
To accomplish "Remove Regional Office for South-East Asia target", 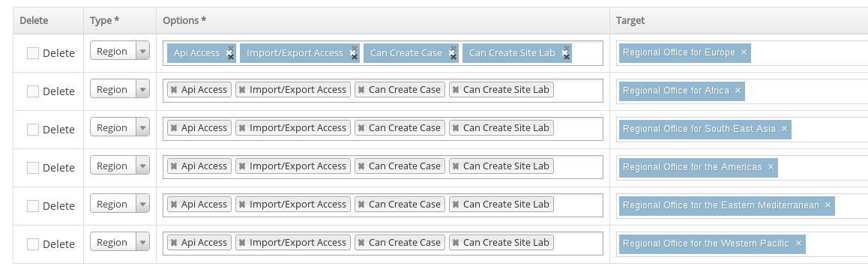I will click(784, 129).
